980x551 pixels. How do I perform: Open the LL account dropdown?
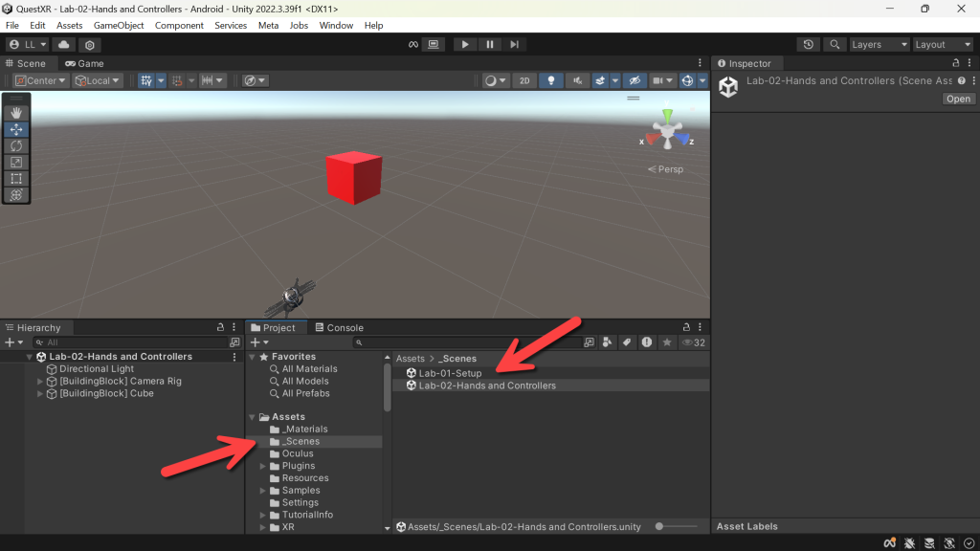pyautogui.click(x=28, y=44)
